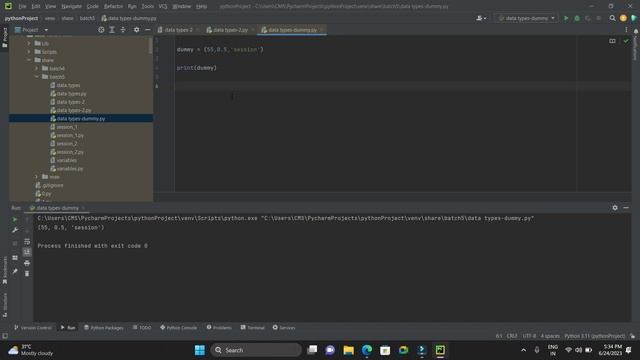Start debugging with the green bug icon
The width and height of the screenshot is (640, 360).
pos(577,18)
